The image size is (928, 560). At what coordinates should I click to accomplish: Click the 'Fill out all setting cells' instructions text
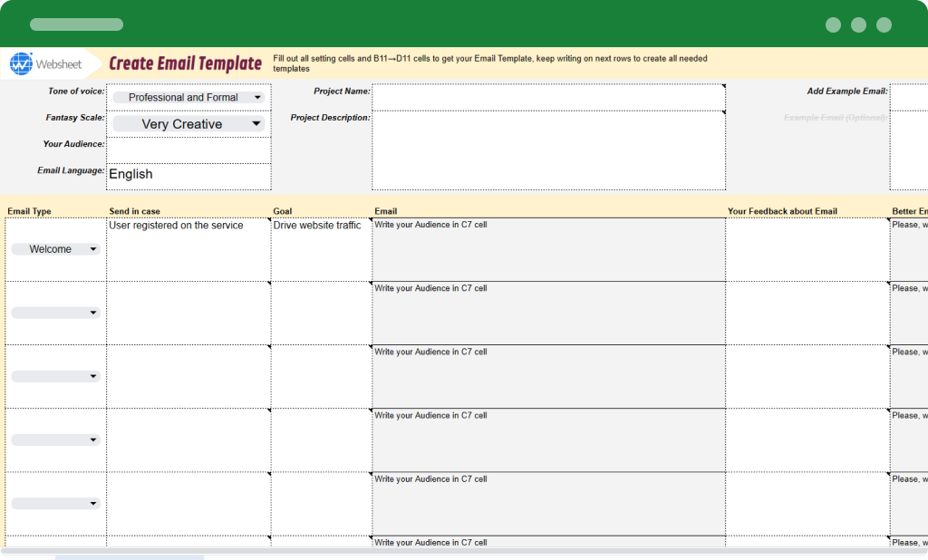tap(490, 63)
